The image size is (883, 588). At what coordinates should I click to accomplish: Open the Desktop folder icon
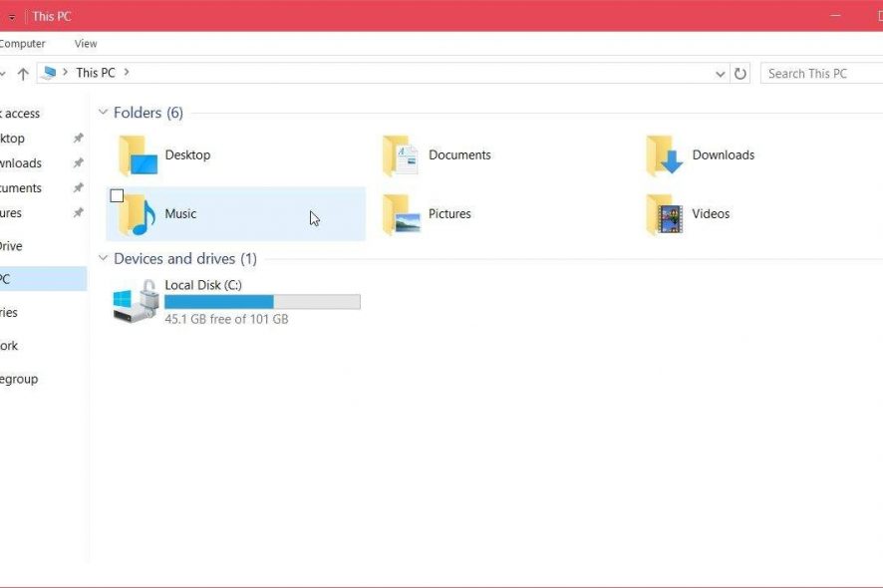click(138, 155)
